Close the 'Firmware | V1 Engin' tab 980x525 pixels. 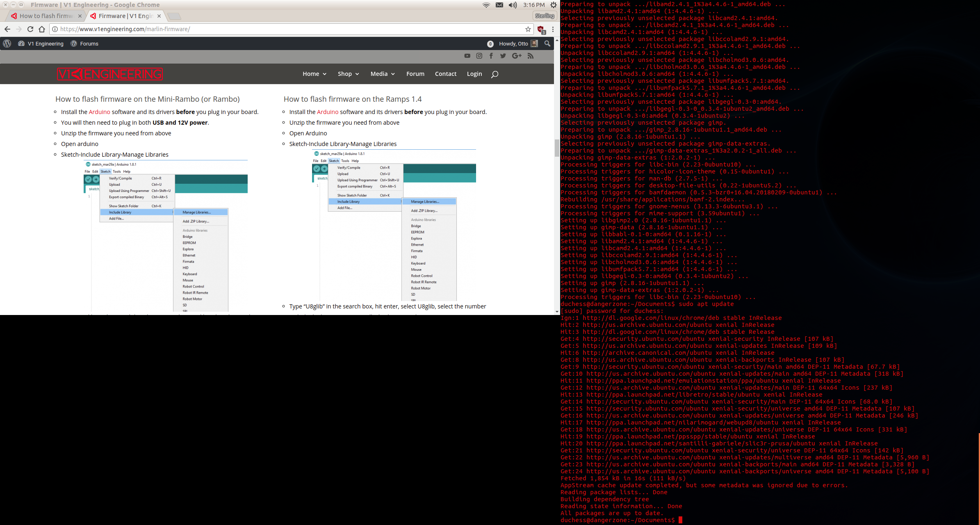pyautogui.click(x=159, y=16)
